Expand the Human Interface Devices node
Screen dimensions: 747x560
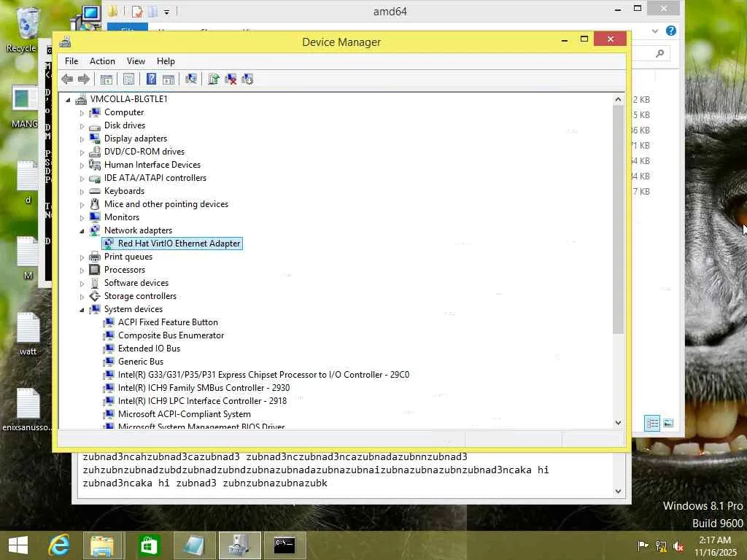click(x=82, y=166)
